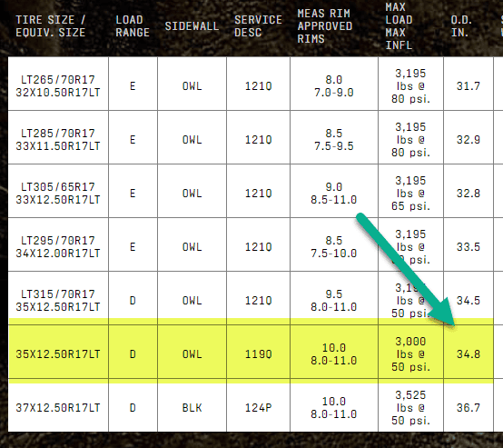The height and width of the screenshot is (448, 503).
Task: Click the MAX LOAD MAX INFL header
Action: click(399, 26)
